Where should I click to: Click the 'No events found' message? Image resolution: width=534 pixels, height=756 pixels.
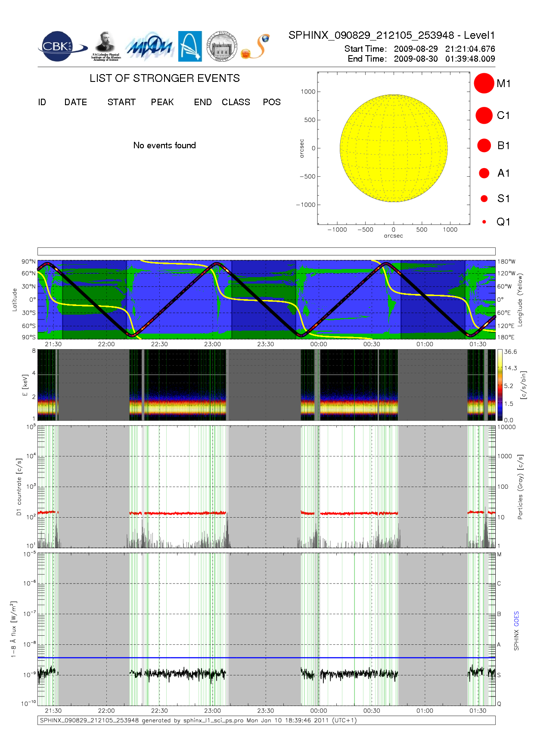click(x=165, y=145)
